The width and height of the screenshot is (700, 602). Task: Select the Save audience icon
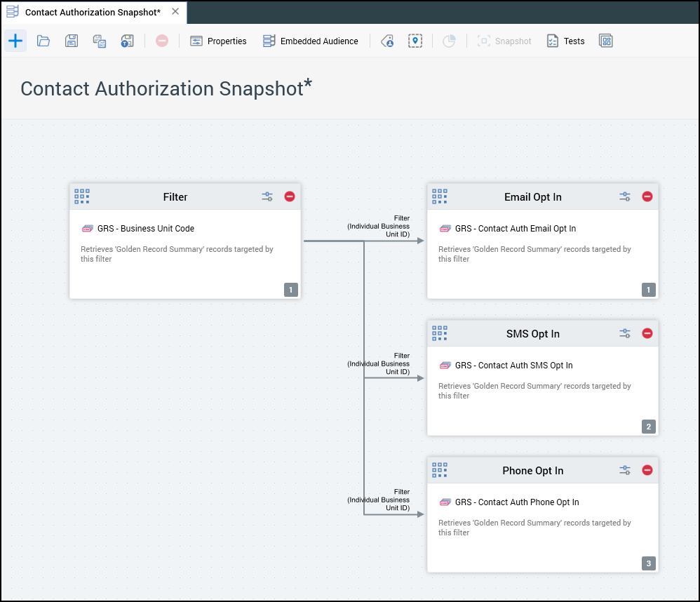[72, 41]
